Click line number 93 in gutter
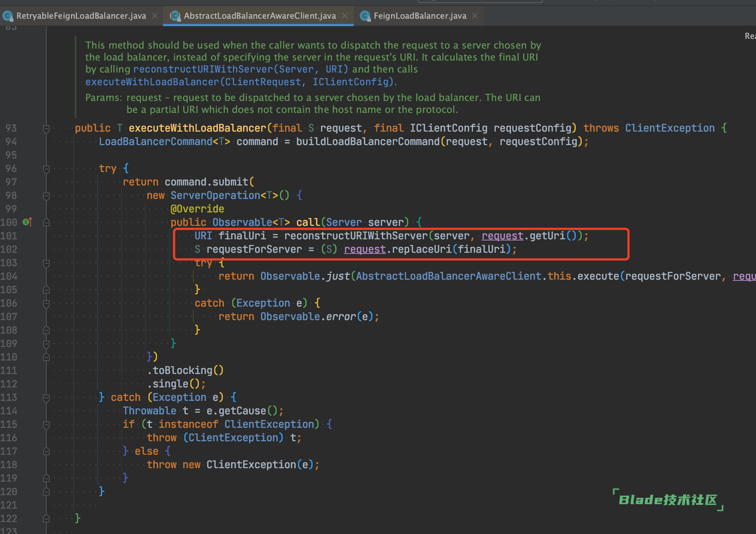Viewport: 756px width, 534px height. [x=11, y=128]
